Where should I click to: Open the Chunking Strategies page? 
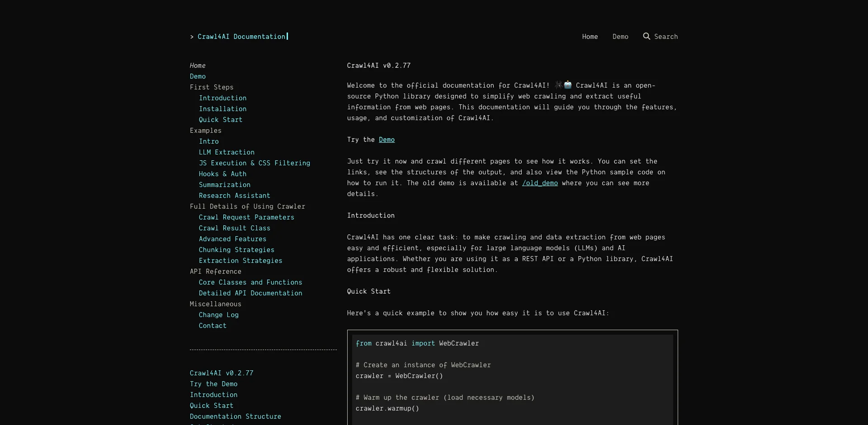(236, 250)
